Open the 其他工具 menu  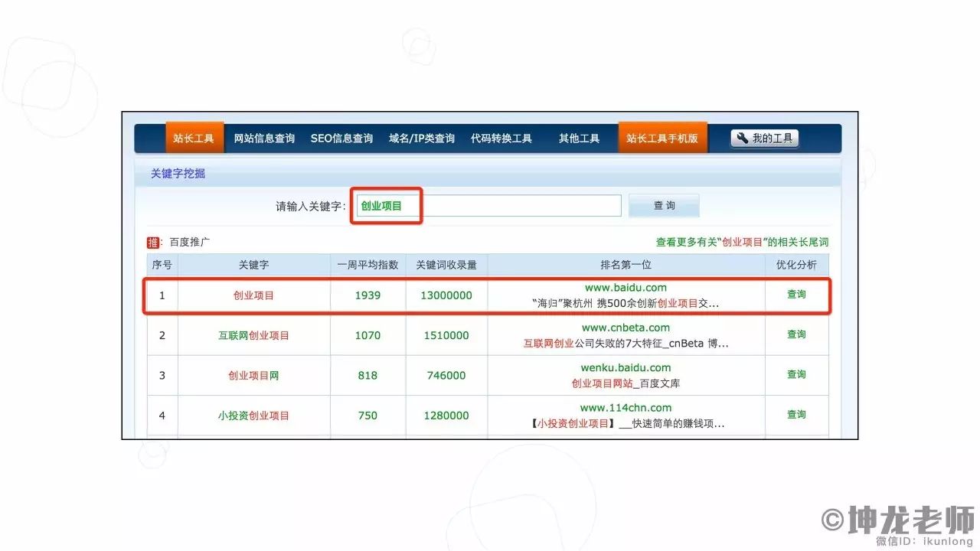coord(579,139)
